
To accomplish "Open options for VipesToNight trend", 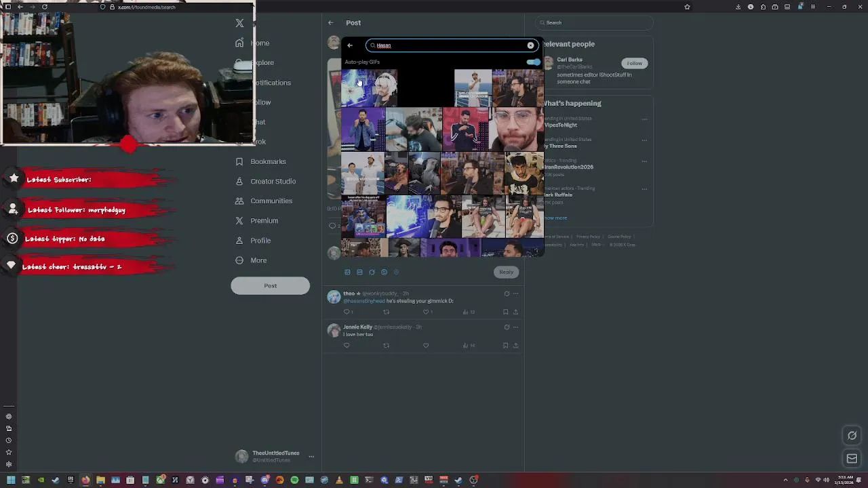I will tap(644, 119).
